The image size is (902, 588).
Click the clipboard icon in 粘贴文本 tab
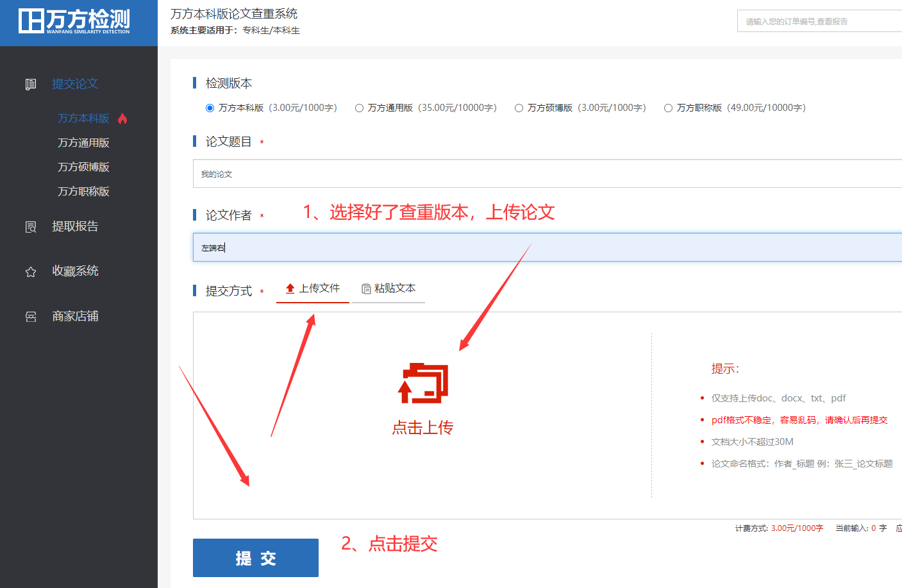tap(366, 289)
